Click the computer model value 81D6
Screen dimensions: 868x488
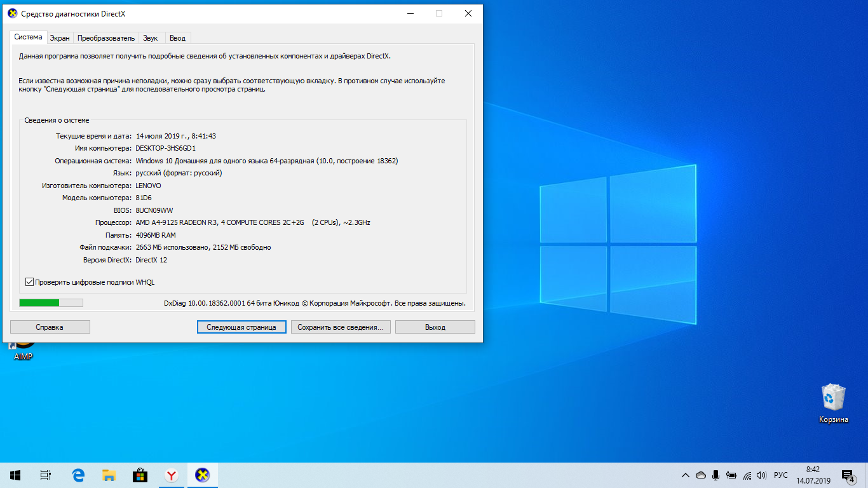point(144,198)
